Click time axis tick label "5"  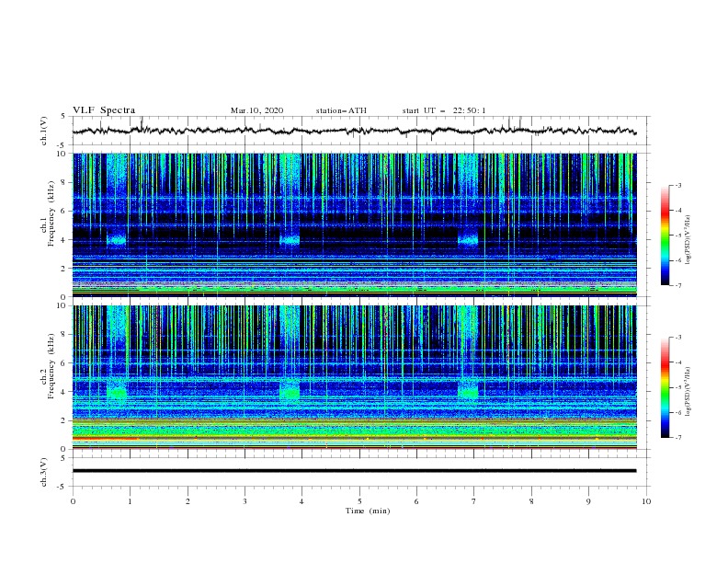point(359,501)
